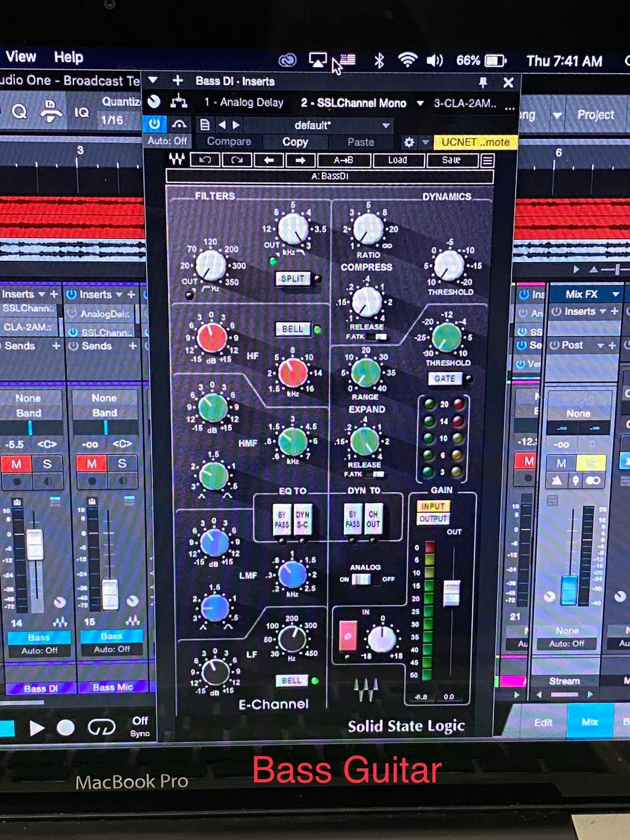This screenshot has width=630, height=840.
Task: Toggle the EQ BY PASS button
Action: pos(281,520)
